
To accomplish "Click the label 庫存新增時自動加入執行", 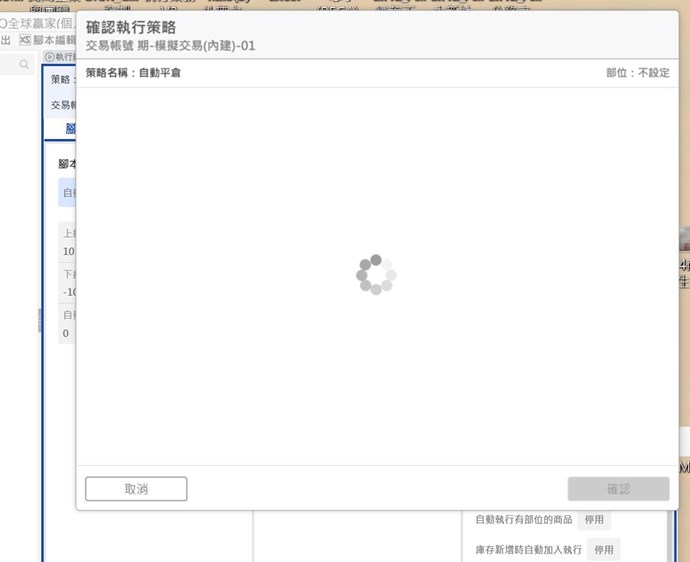I will pos(529,550).
